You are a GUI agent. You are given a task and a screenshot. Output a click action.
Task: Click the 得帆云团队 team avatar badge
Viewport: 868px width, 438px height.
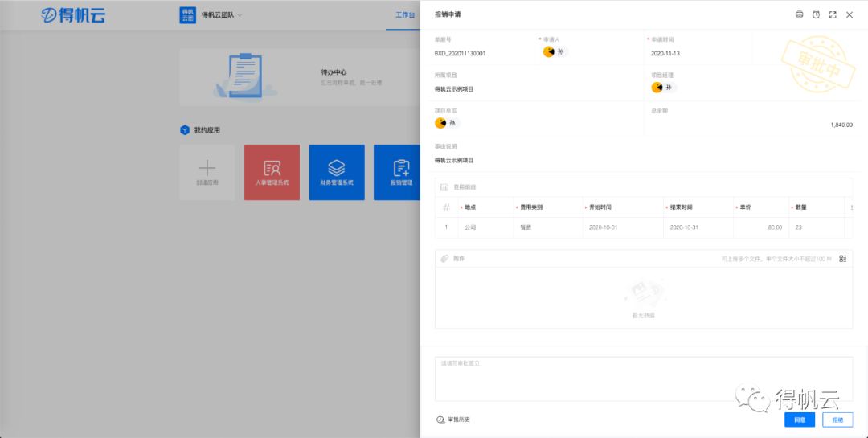pos(187,15)
